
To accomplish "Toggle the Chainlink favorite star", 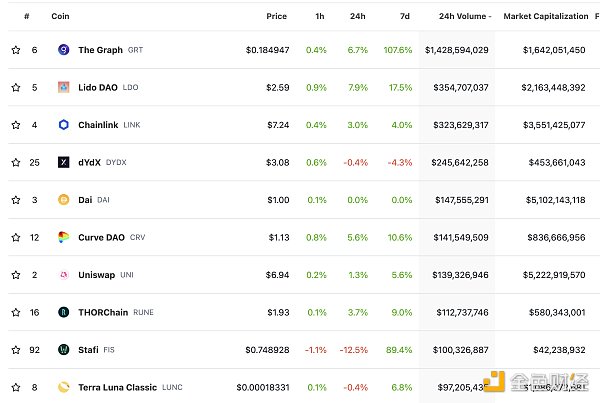I will pyautogui.click(x=16, y=125).
